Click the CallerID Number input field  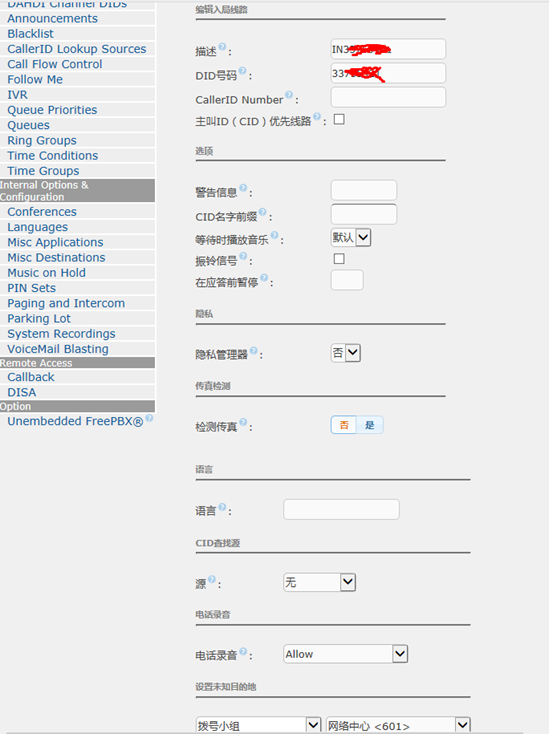(x=388, y=97)
